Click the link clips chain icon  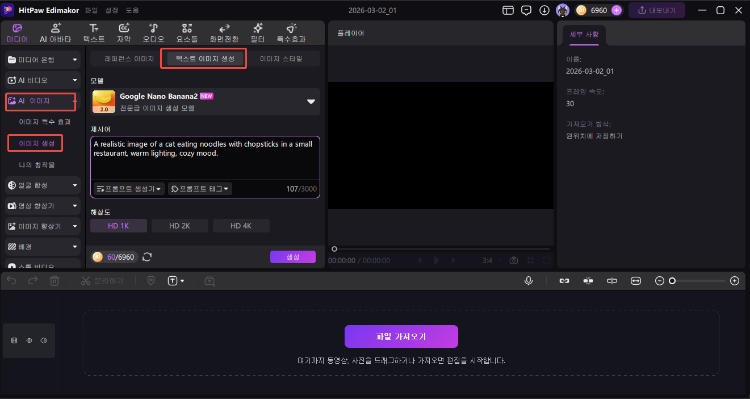[x=564, y=281]
